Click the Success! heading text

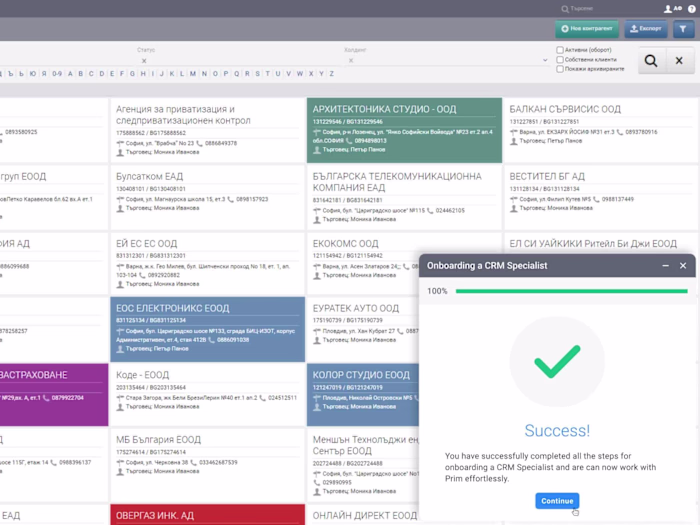[x=557, y=431]
